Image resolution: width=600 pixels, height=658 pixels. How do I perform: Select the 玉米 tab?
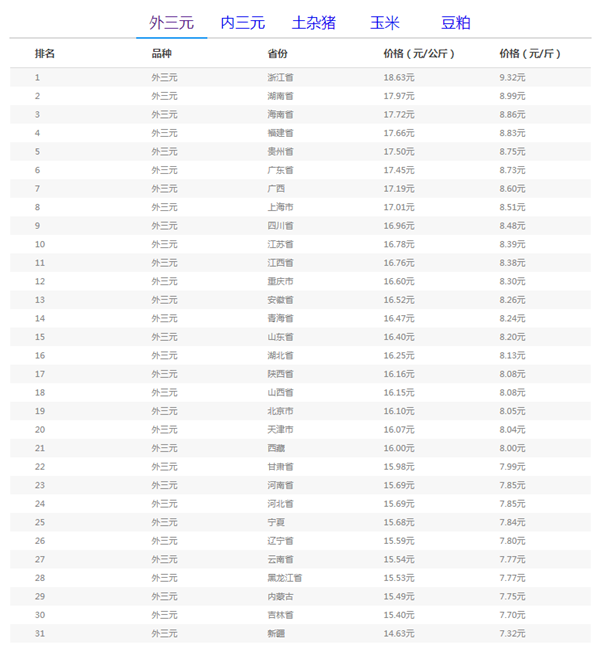[384, 22]
